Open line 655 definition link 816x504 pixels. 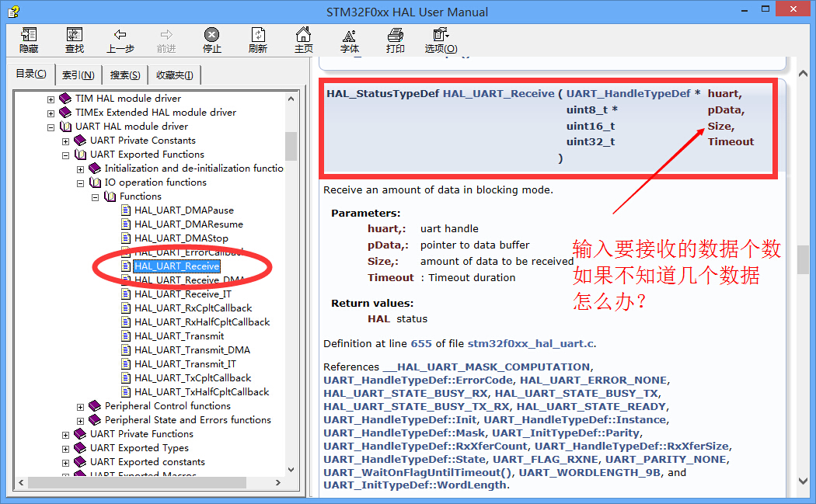[421, 344]
